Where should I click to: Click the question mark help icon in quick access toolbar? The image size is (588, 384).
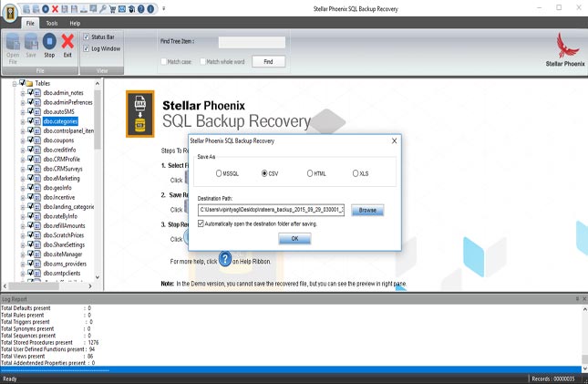click(x=141, y=9)
